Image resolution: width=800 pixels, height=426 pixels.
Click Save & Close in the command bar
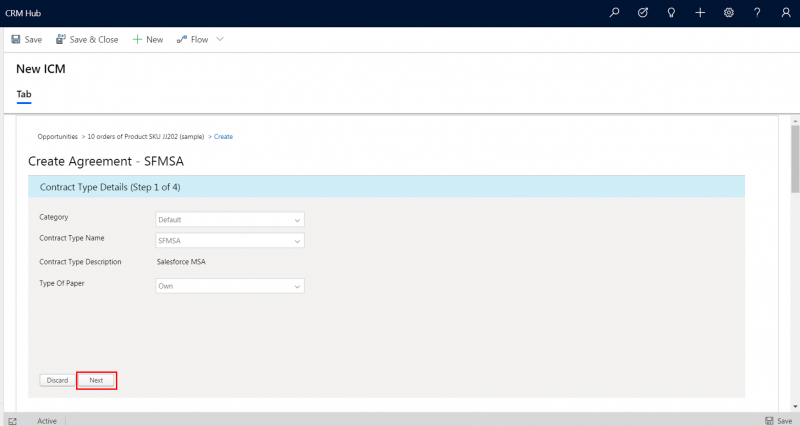[87, 39]
